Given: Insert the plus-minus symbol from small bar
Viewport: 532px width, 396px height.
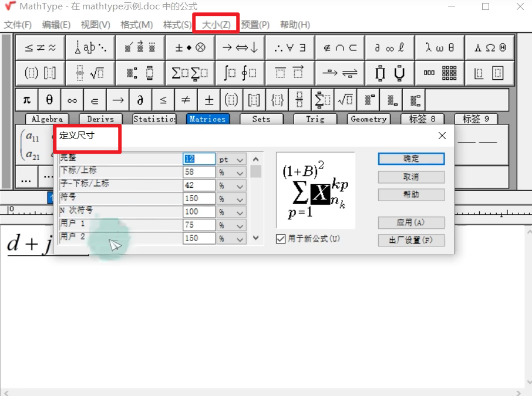Looking at the screenshot, I should tap(208, 100).
